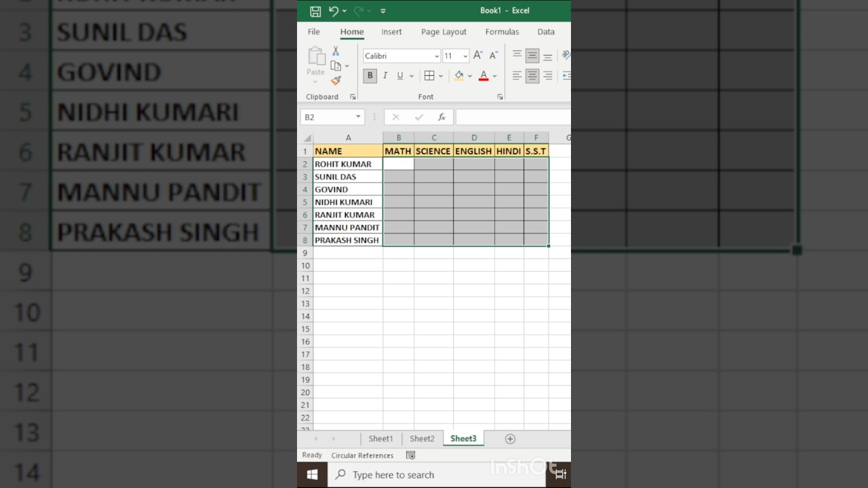The width and height of the screenshot is (868, 488).
Task: Click the Insert Function fx icon
Action: [x=441, y=117]
